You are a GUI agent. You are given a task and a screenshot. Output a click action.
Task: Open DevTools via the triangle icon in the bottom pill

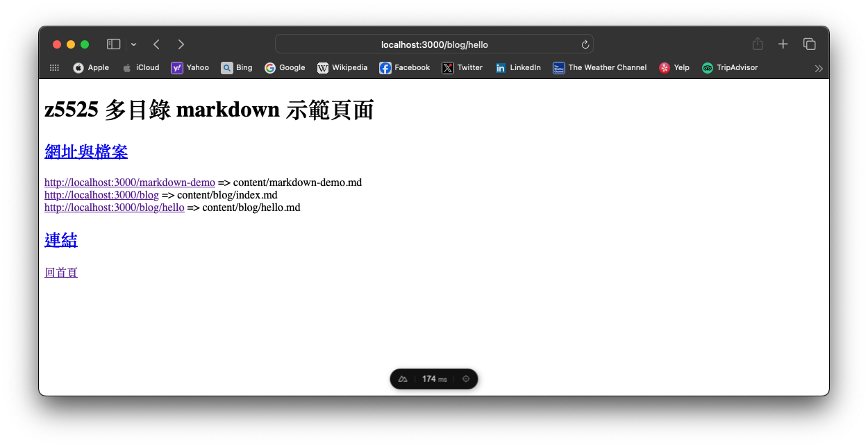(403, 378)
